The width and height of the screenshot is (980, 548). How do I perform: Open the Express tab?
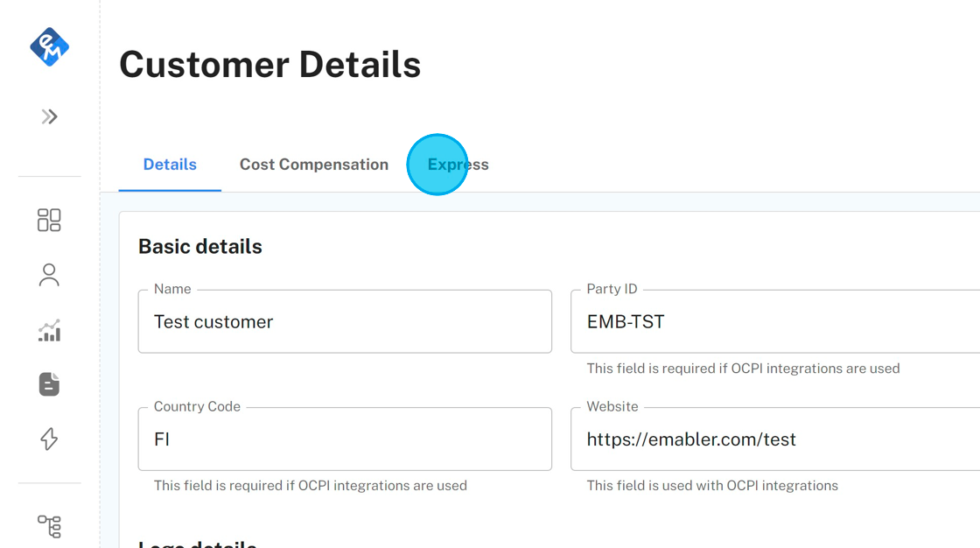tap(458, 165)
